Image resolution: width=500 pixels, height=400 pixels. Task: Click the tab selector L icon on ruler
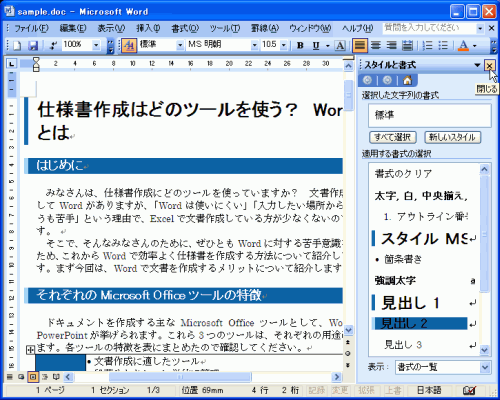click(x=12, y=63)
